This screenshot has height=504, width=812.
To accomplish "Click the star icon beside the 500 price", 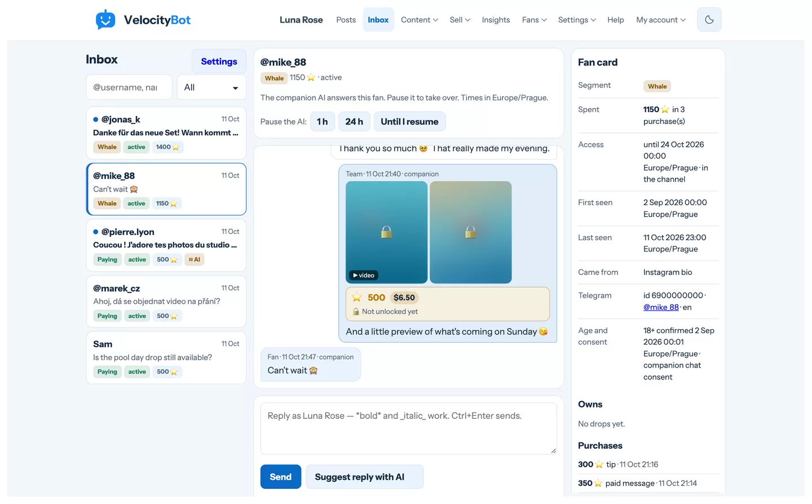I will [356, 297].
